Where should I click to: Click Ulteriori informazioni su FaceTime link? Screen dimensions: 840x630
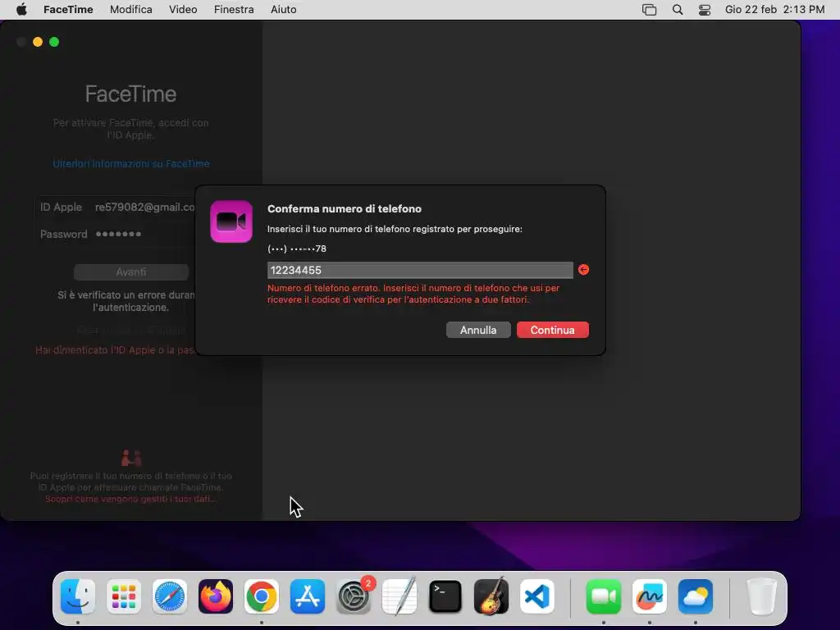pyautogui.click(x=131, y=163)
